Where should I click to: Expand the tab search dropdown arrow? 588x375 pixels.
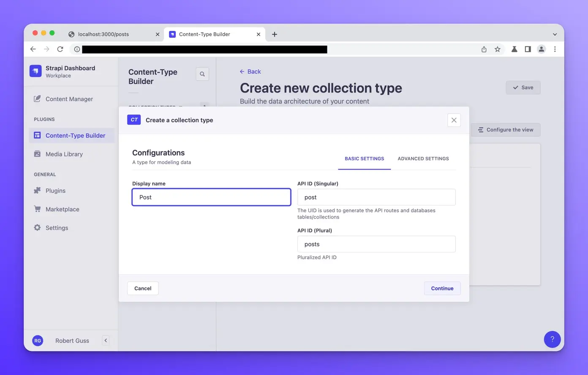tap(555, 34)
